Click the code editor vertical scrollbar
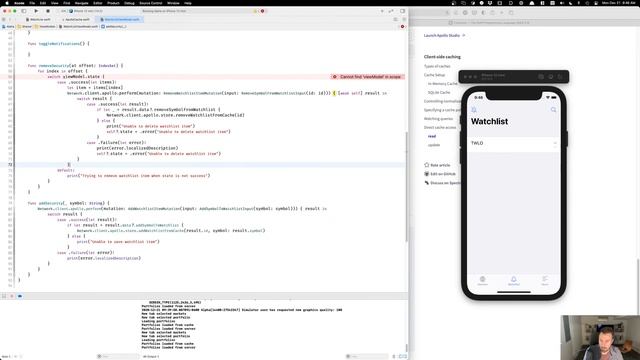This screenshot has height=360, width=640. (x=407, y=188)
